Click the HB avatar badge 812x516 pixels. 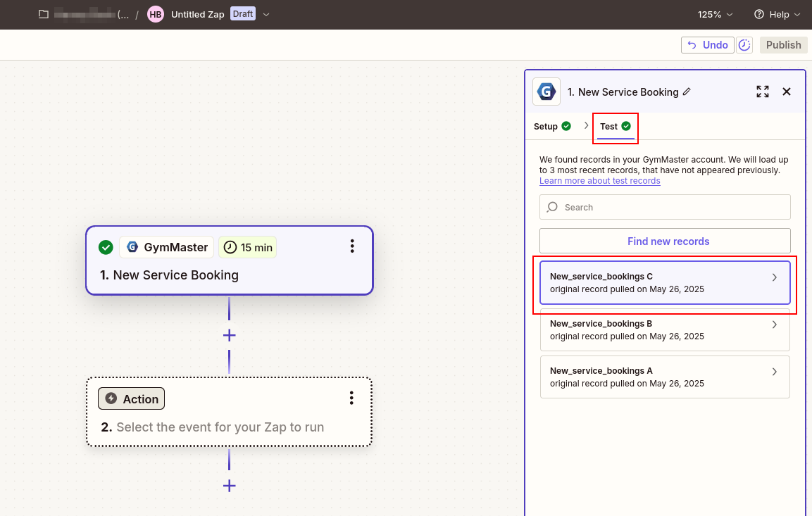156,15
